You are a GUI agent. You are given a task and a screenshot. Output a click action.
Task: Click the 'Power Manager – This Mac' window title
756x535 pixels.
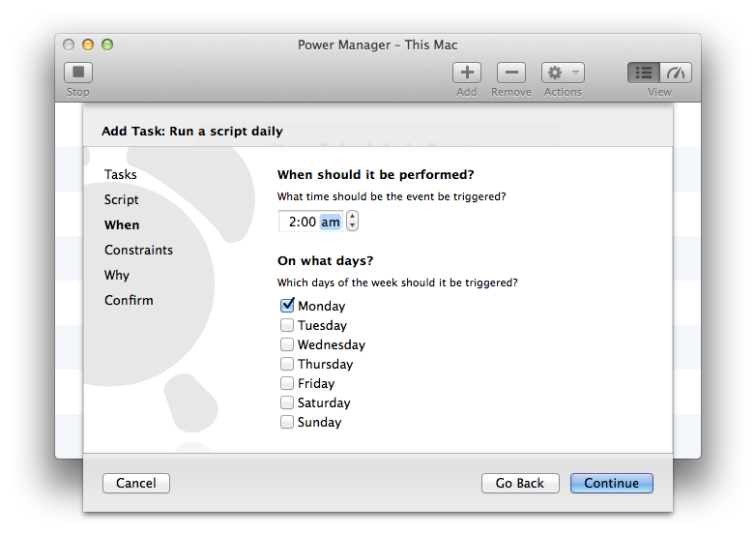tap(378, 45)
